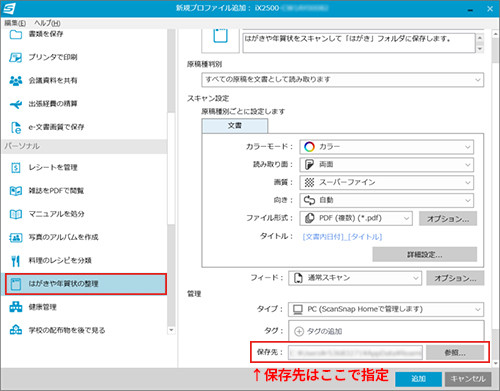Click the キャンセル button

[x=468, y=379]
